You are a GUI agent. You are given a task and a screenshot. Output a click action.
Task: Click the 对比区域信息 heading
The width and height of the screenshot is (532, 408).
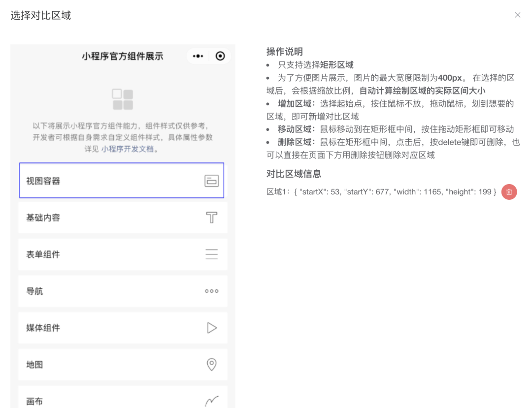click(x=294, y=174)
